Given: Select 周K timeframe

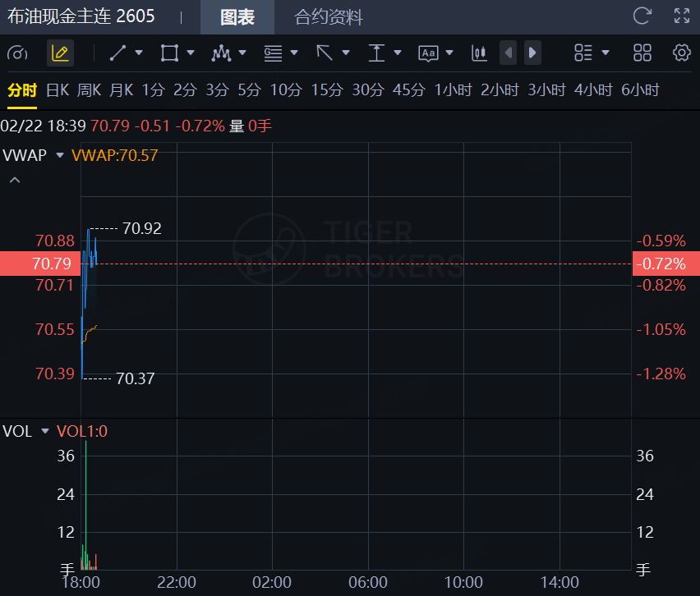Looking at the screenshot, I should pyautogui.click(x=90, y=90).
